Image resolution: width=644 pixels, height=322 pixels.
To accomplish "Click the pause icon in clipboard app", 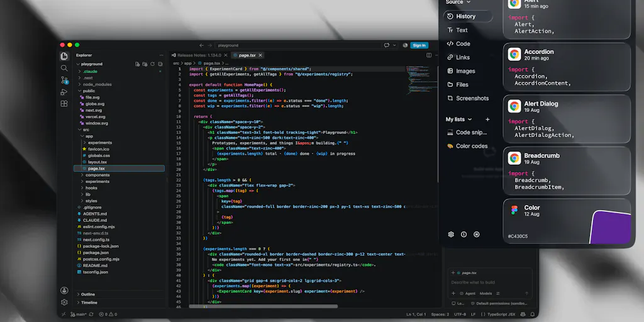I will [x=477, y=235].
